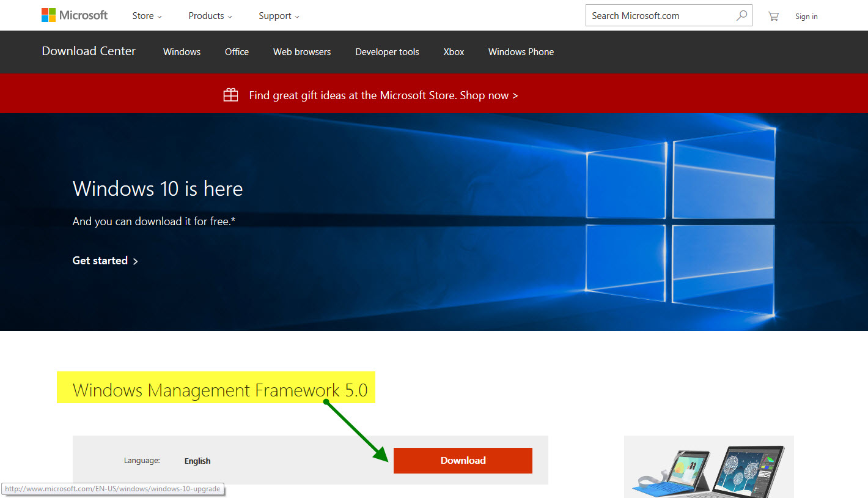This screenshot has height=498, width=868.
Task: Open the Developer tools category
Action: point(387,52)
